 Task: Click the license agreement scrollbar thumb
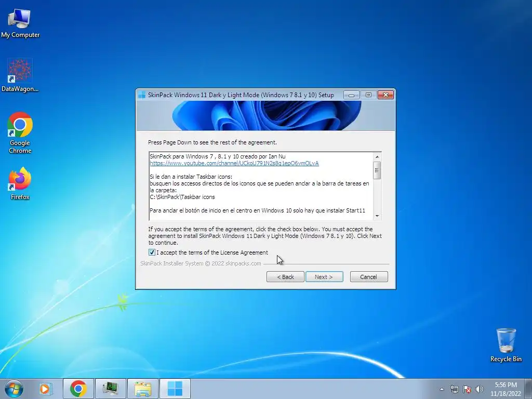pyautogui.click(x=377, y=170)
